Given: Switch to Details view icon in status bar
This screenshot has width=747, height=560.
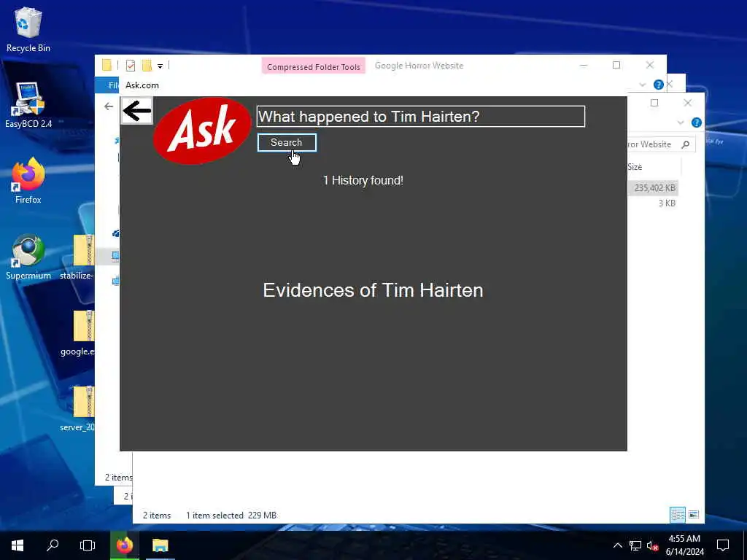Looking at the screenshot, I should pos(678,515).
